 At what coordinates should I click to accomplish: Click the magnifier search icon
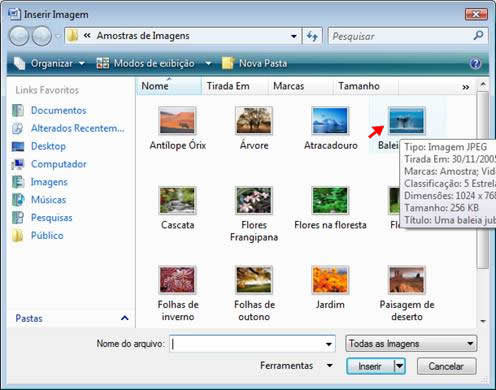pos(478,35)
